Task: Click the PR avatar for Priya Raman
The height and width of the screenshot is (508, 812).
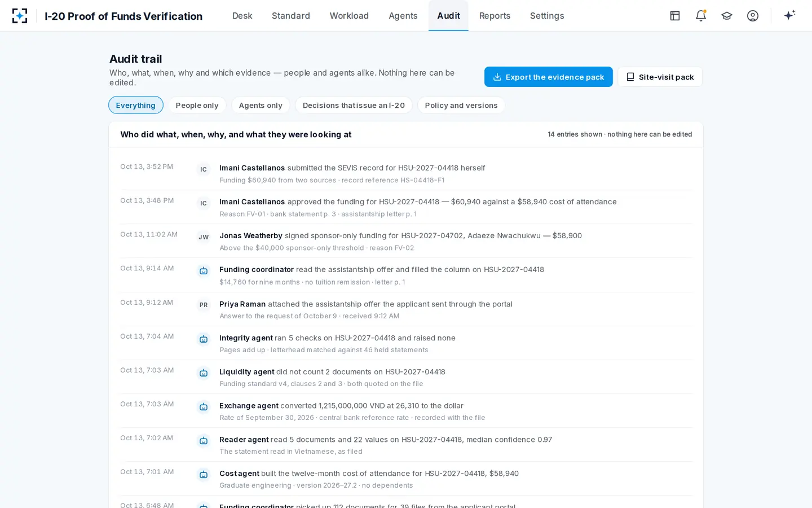Action: pos(204,305)
